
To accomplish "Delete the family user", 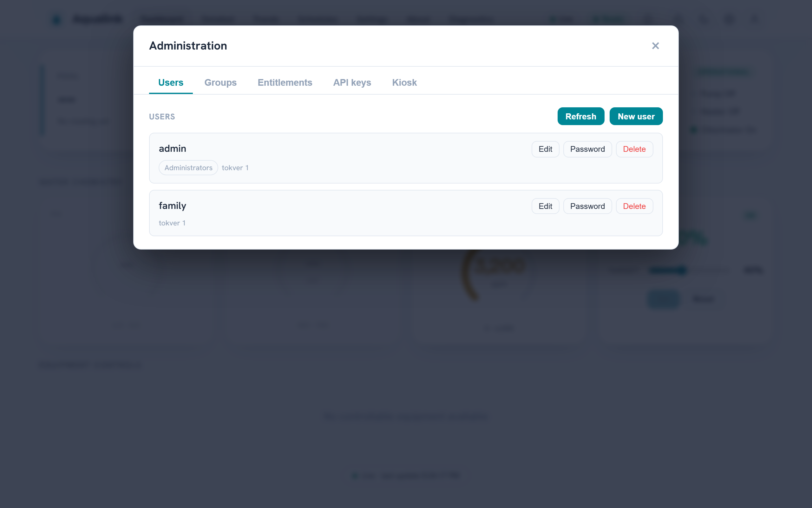I will pyautogui.click(x=634, y=206).
